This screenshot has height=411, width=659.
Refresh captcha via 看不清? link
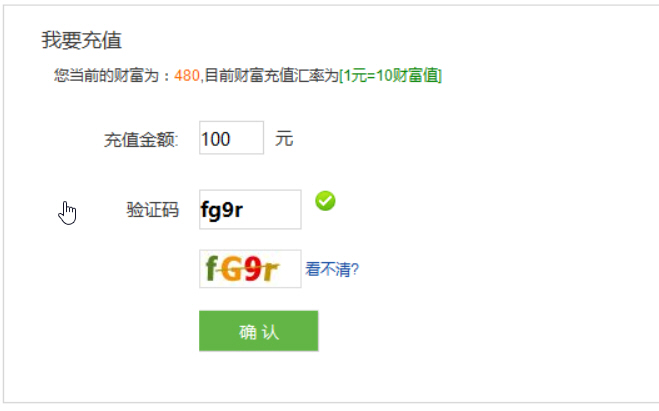coord(332,269)
